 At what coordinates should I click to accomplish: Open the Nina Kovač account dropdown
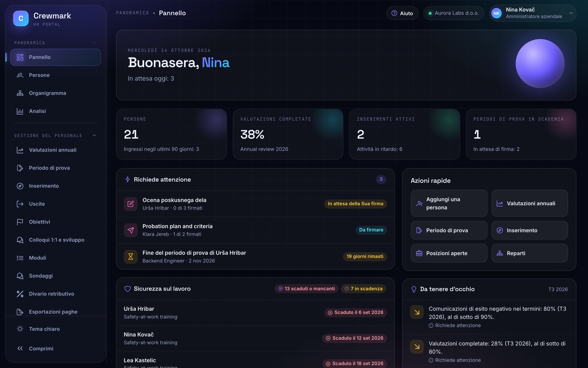[x=533, y=13]
